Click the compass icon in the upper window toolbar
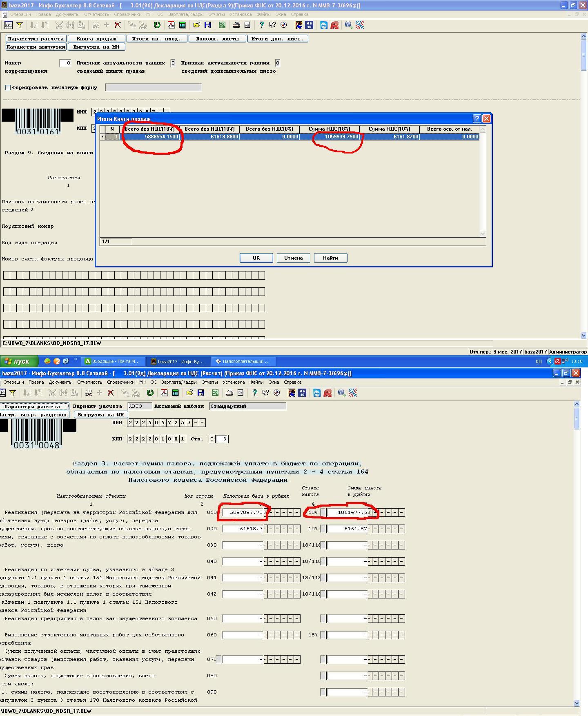The image size is (588, 716). pos(283,25)
